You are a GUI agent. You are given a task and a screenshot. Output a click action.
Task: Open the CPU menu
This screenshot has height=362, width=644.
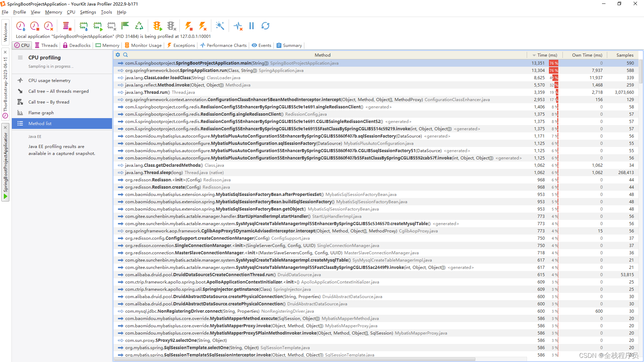tap(71, 12)
